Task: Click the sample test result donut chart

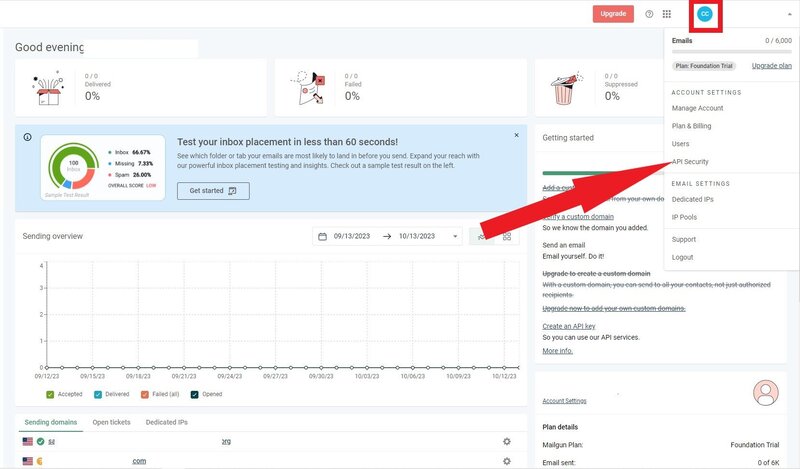Action: [x=74, y=166]
